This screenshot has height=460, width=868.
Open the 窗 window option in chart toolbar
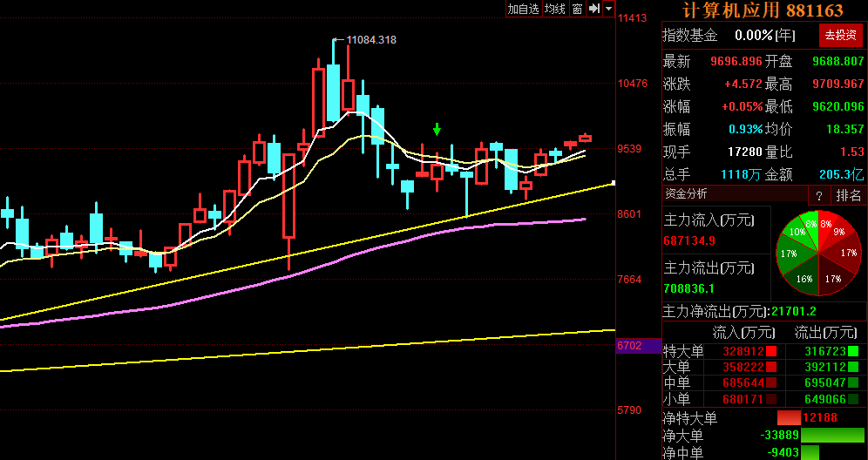577,9
